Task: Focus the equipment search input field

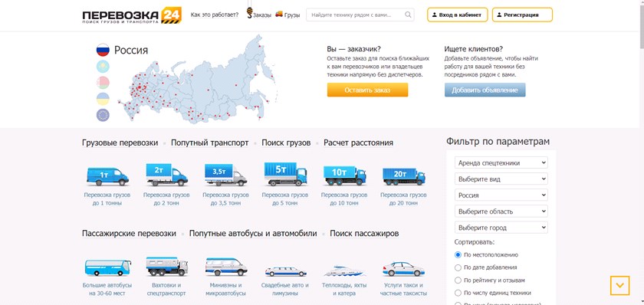Action: 356,15
